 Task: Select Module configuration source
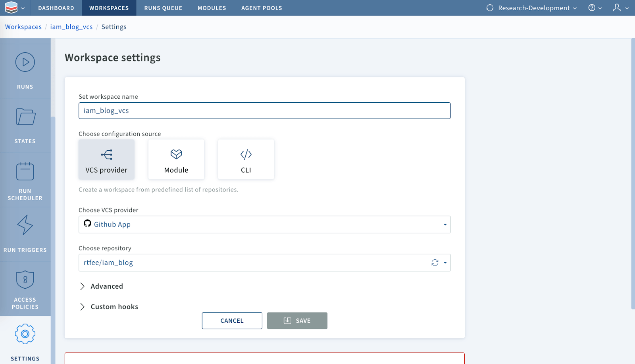(x=176, y=159)
